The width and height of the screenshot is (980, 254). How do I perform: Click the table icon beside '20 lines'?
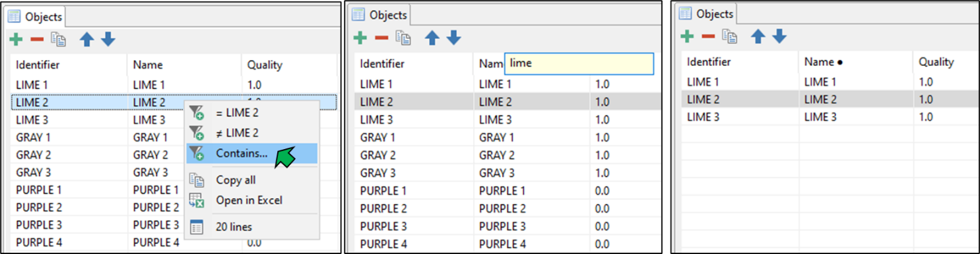click(197, 227)
